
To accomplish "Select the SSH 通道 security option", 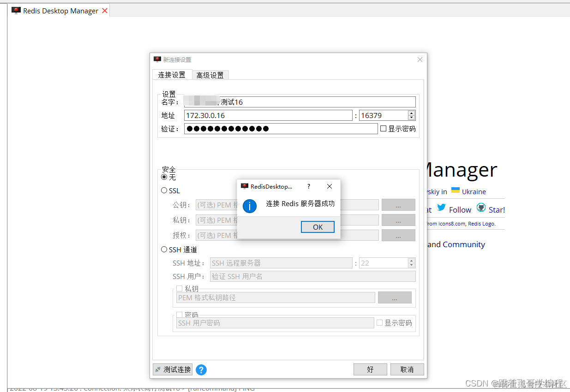I will coord(164,249).
